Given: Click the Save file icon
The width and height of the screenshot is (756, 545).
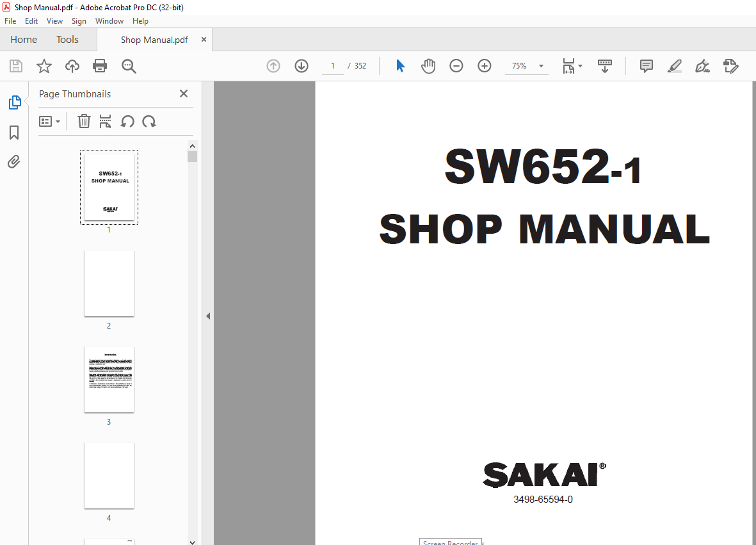Looking at the screenshot, I should pos(16,66).
